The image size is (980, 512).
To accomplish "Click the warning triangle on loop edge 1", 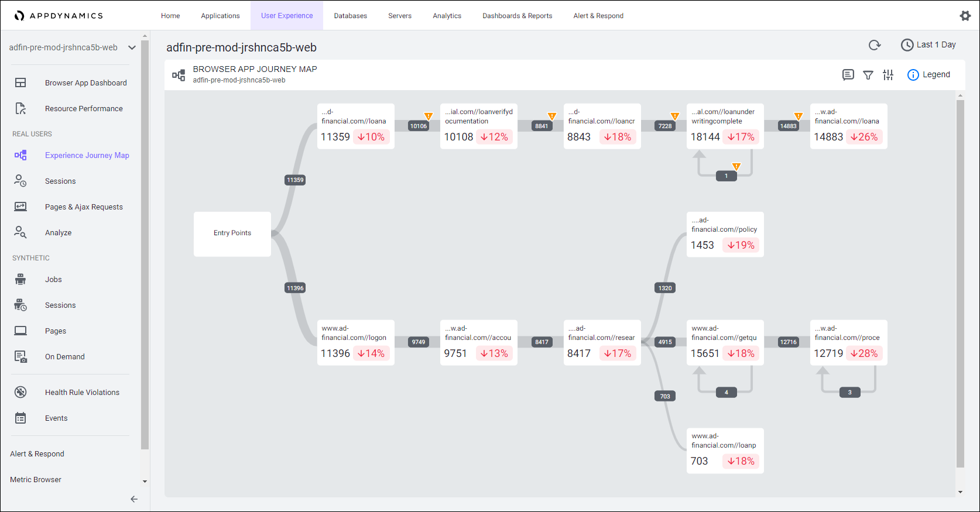I will tap(736, 167).
